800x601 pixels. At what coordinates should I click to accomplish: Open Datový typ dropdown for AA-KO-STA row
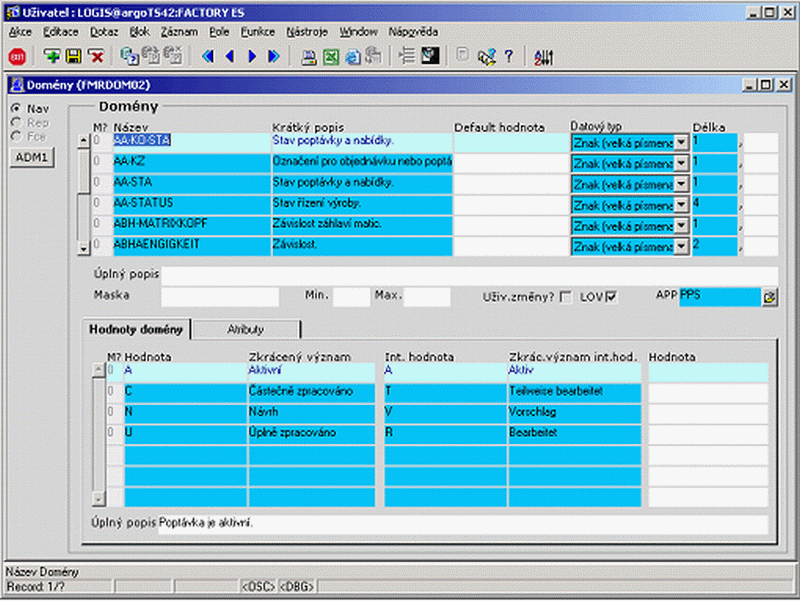click(681, 143)
